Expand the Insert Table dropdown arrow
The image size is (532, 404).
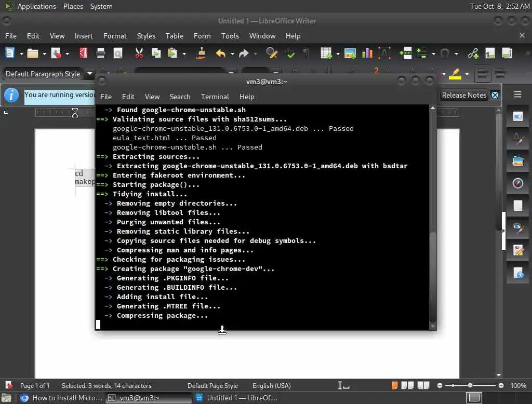338,54
